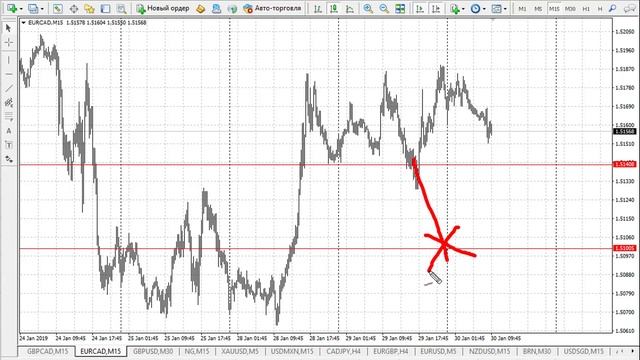Image resolution: width=640 pixels, height=360 pixels.
Task: Switch to the GBPUSD,M30 chart tab
Action: (x=153, y=351)
